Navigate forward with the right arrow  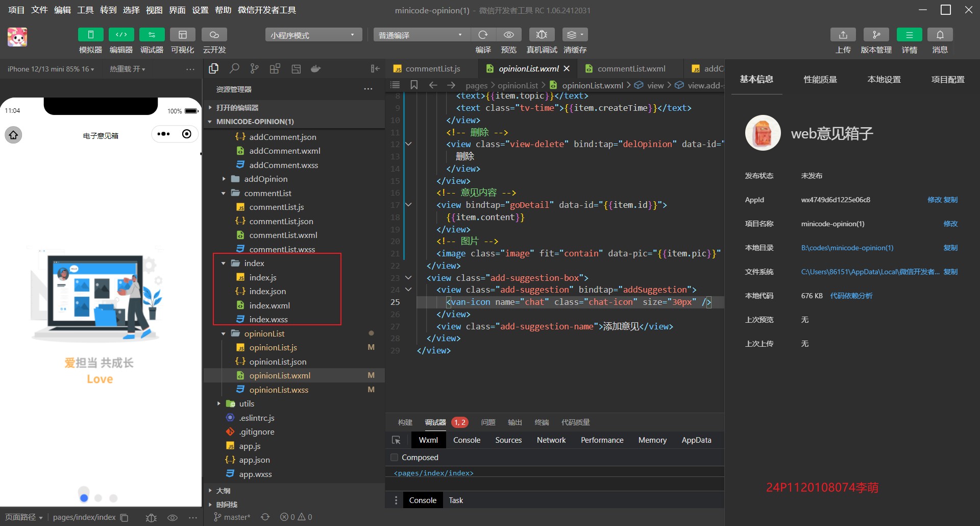pyautogui.click(x=451, y=85)
